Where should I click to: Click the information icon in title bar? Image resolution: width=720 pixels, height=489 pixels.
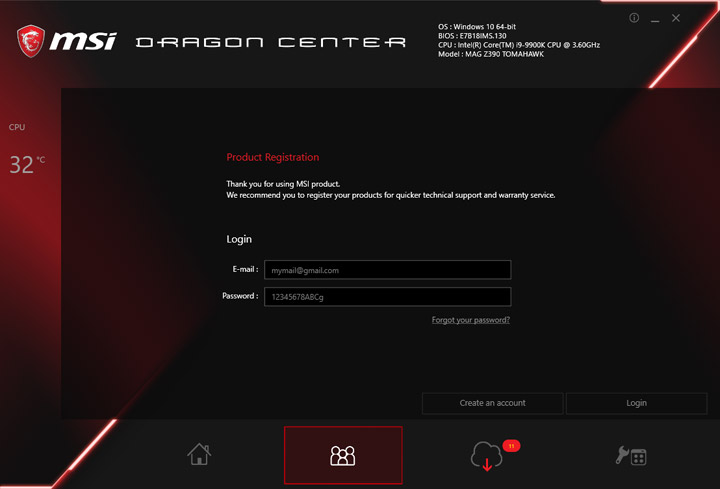634,18
